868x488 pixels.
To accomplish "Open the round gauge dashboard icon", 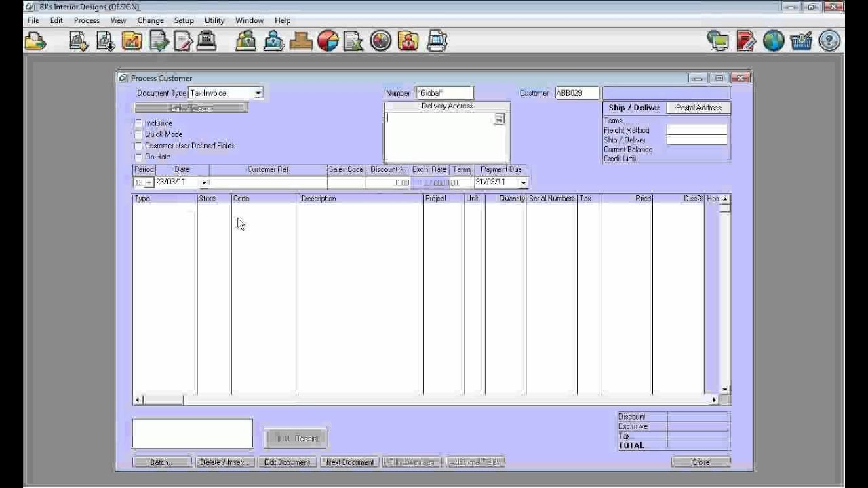I will (x=381, y=41).
